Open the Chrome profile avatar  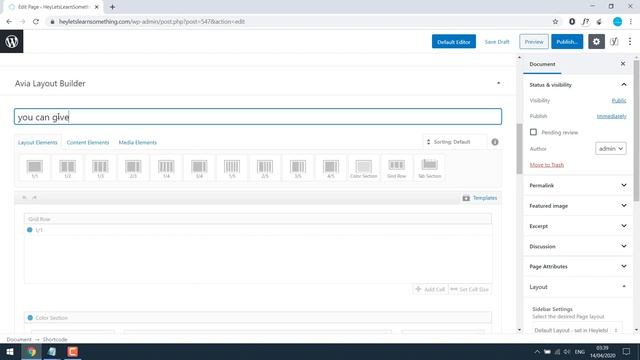[x=617, y=22]
